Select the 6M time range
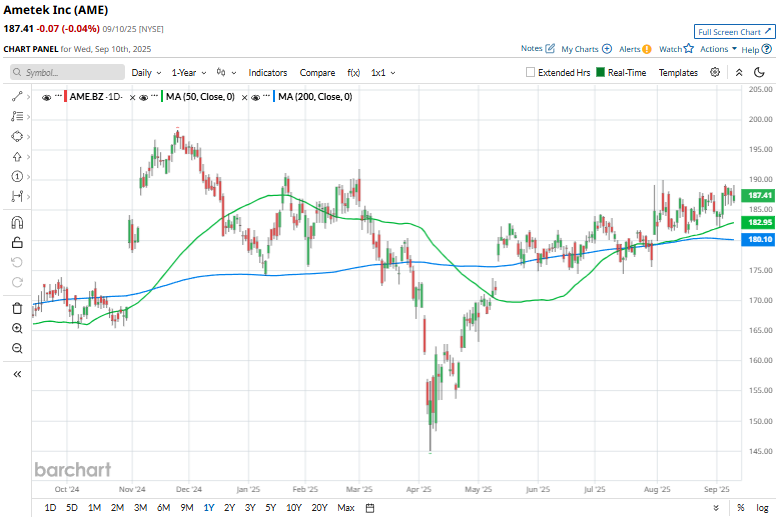 tap(164, 508)
